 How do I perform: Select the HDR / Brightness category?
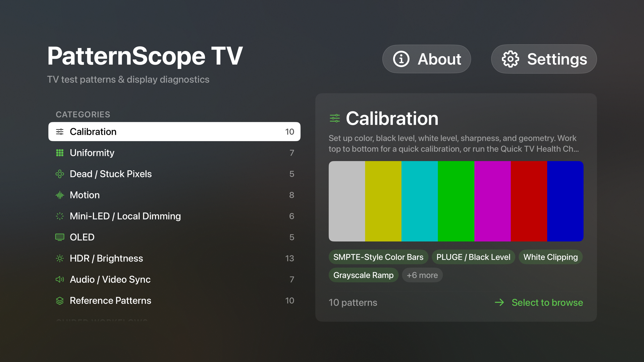pos(174,258)
